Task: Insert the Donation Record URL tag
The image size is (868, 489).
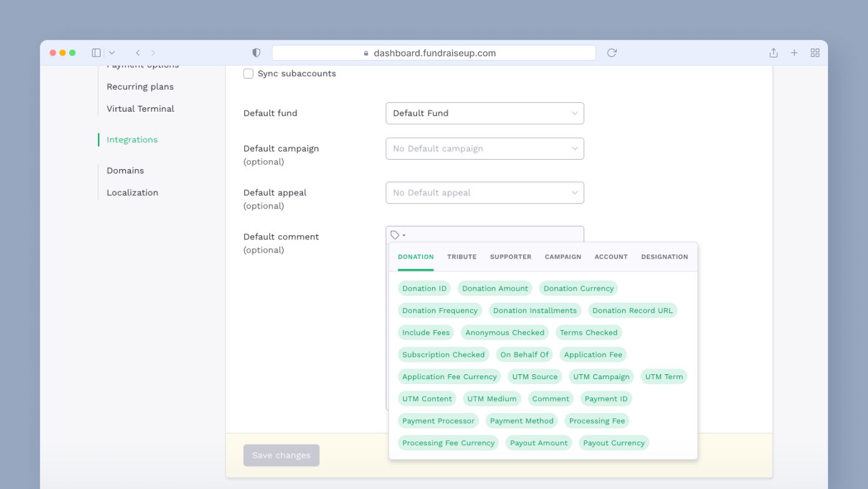Action: (632, 311)
